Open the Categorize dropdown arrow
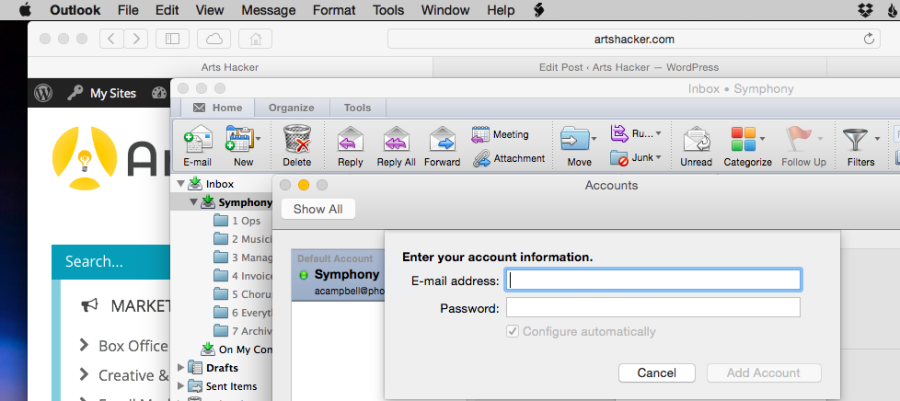 pos(762,139)
